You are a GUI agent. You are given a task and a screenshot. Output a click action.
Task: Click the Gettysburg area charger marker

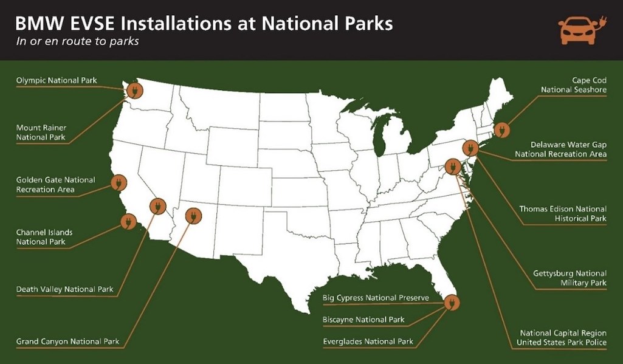click(x=453, y=167)
